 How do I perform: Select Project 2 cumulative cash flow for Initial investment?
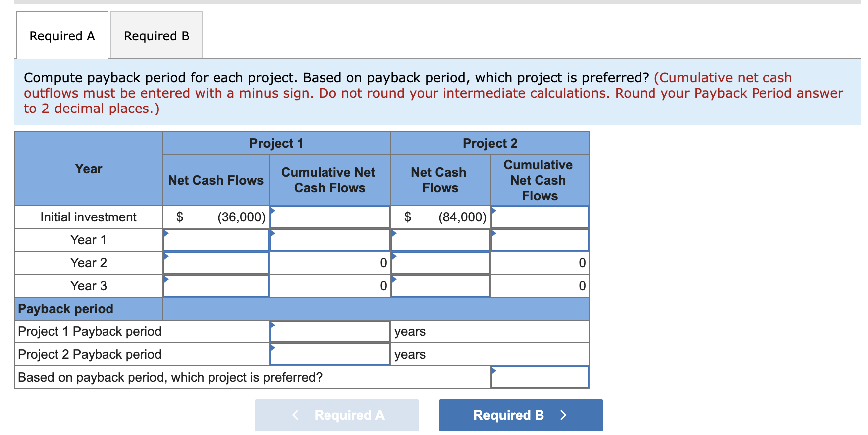click(540, 217)
